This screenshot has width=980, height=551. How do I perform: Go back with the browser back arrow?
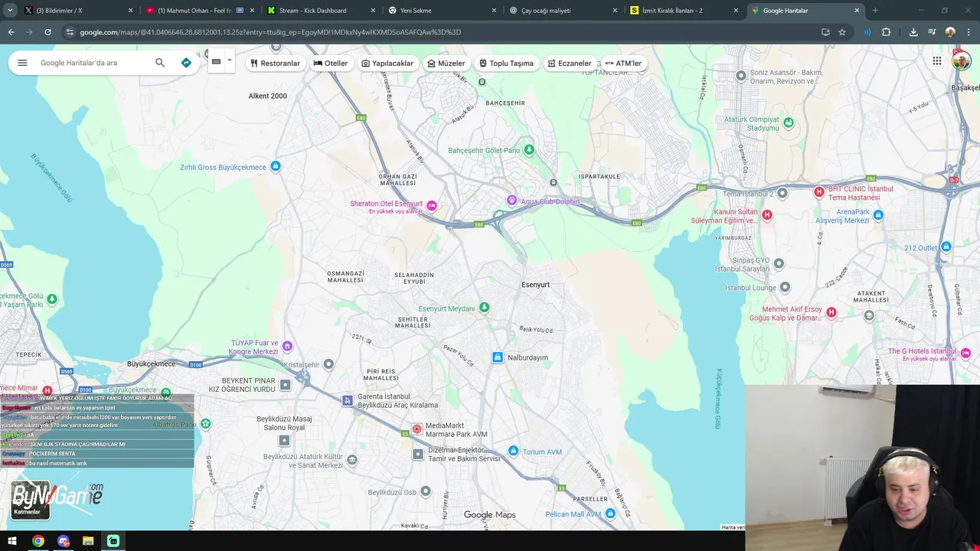pos(11,32)
